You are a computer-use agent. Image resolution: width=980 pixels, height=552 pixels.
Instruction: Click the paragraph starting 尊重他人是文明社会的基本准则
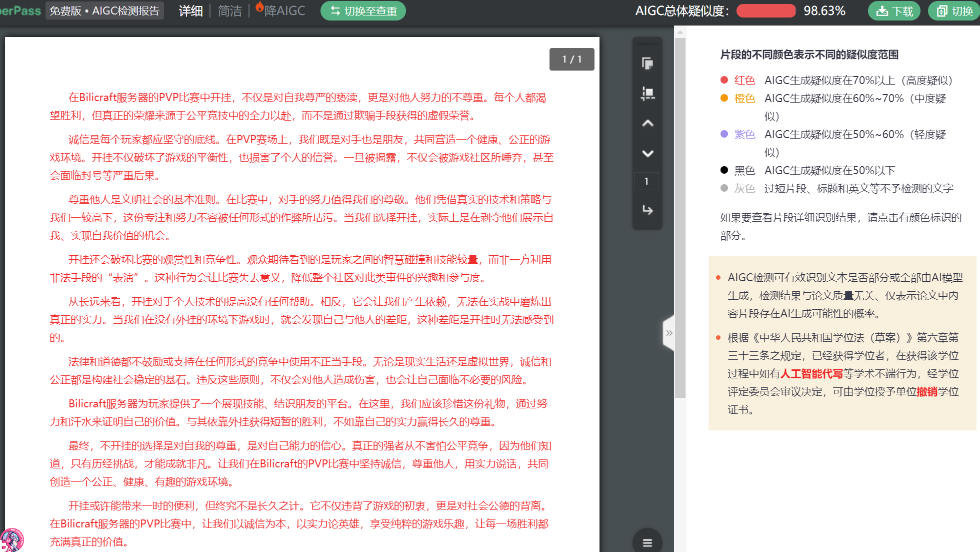click(301, 218)
